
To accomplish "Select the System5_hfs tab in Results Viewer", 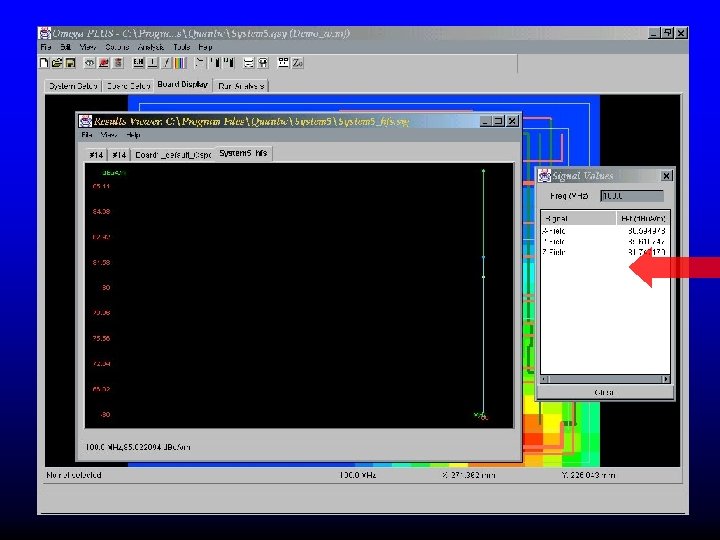I will coord(243,153).
